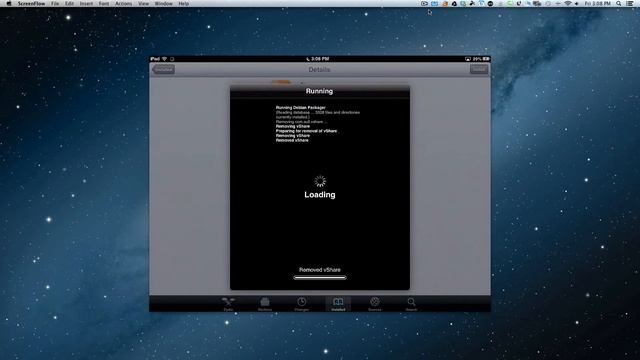Click the Details title in navigation bar
Image resolution: width=640 pixels, height=360 pixels.
click(x=319, y=70)
